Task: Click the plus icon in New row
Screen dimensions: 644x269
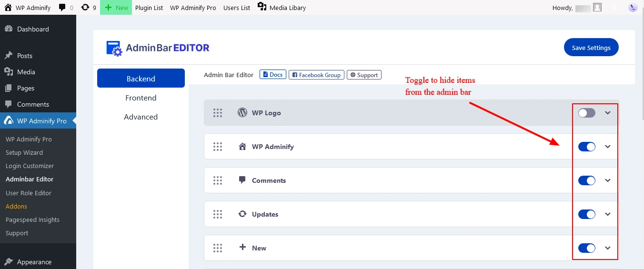Action: [x=242, y=248]
